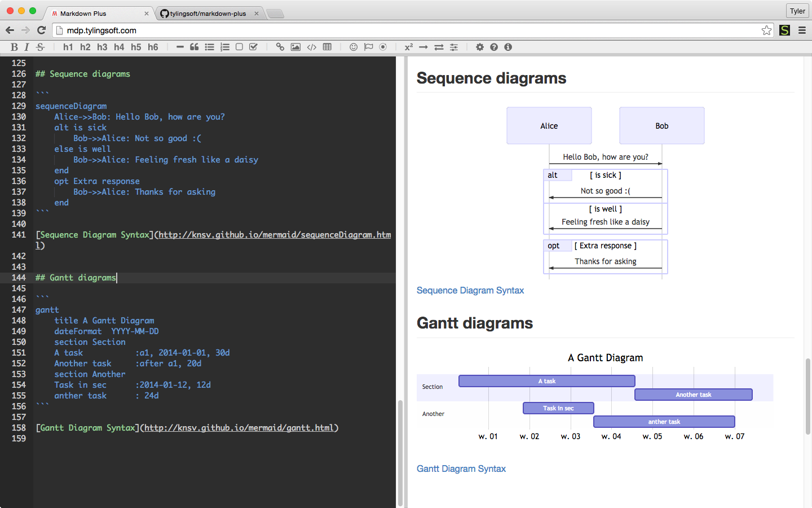
Task: Insert h2 heading
Action: (85, 47)
